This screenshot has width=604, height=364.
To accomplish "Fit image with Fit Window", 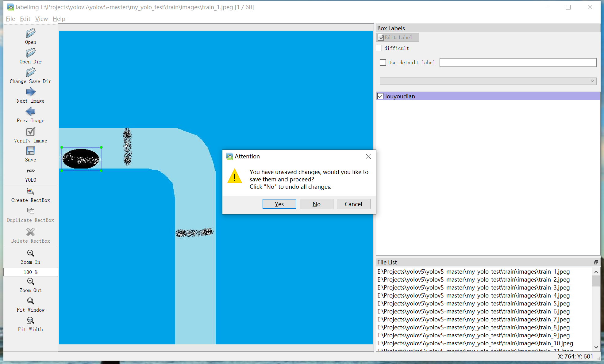I will point(30,305).
